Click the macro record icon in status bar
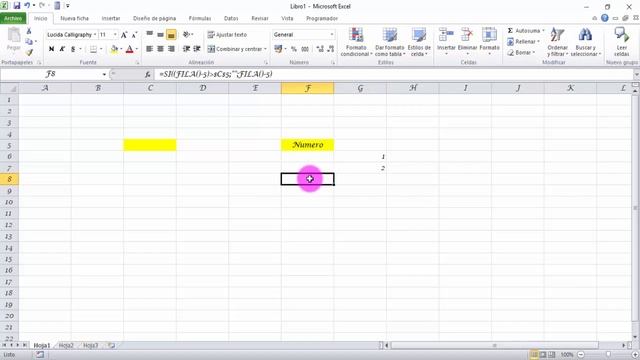This screenshot has height=360, width=640. 40,355
